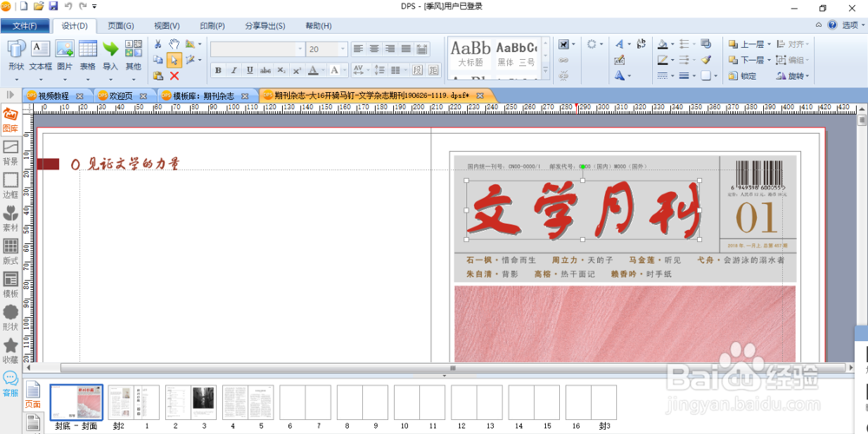Viewport: 868px width, 434px height.
Task: Switch to the 视图(V) ribbon tab
Action: 167,26
